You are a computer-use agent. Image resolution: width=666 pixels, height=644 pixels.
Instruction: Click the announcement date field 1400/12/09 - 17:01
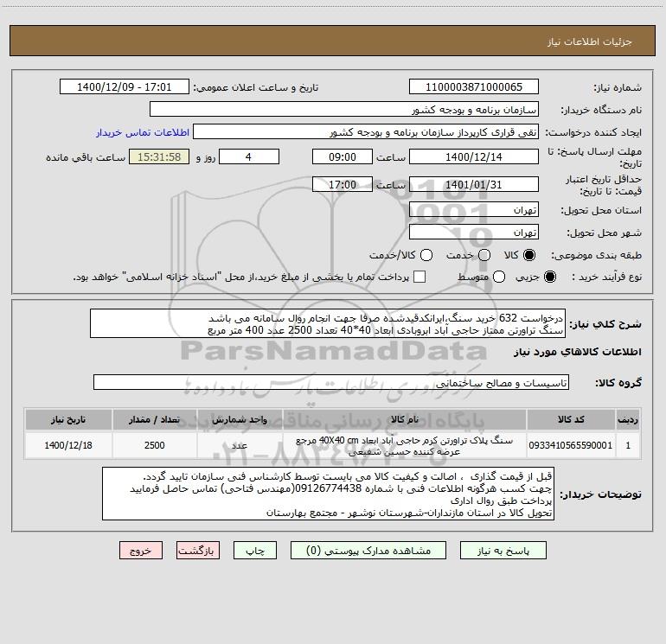coord(125,86)
